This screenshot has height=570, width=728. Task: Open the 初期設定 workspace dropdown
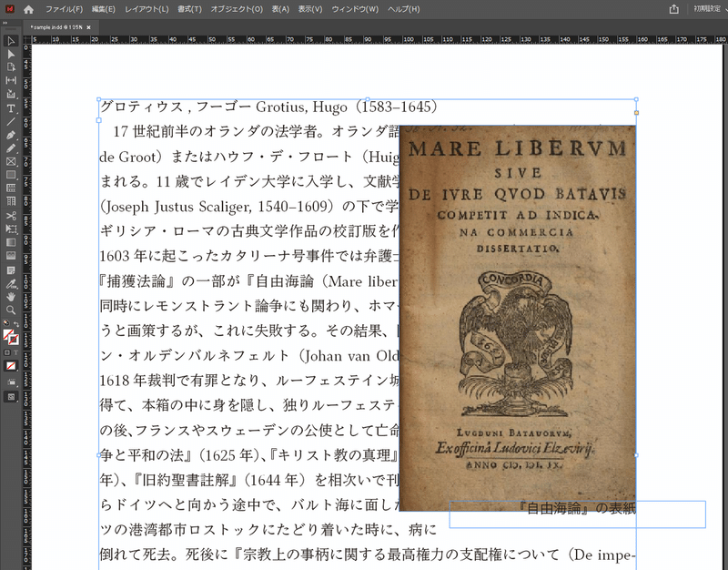(x=710, y=9)
